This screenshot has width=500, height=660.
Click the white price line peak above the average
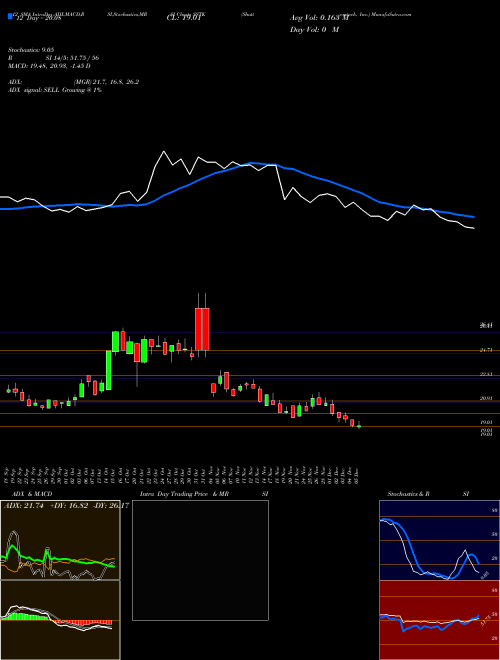164,152
